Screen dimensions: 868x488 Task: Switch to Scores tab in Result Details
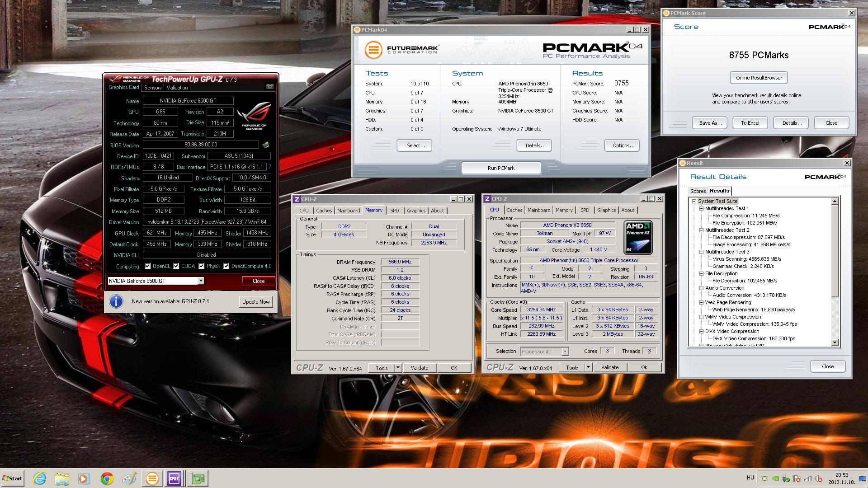click(698, 191)
